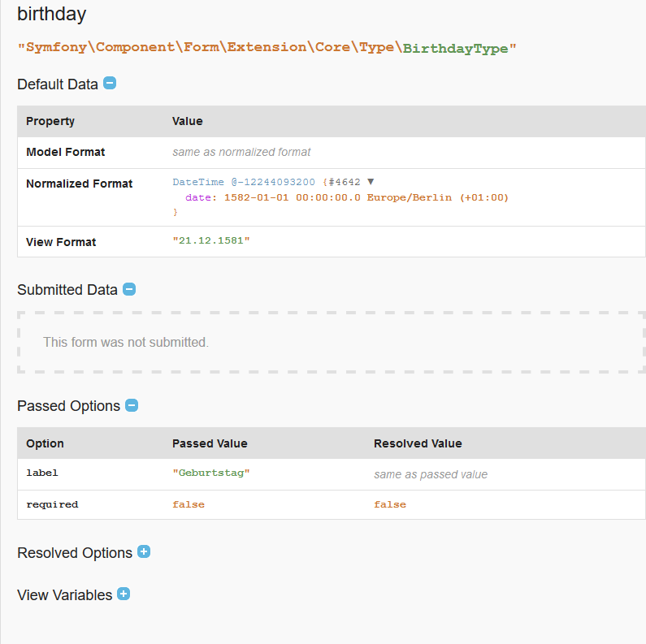Click the passed false value for required
This screenshot has width=646, height=644.
(x=189, y=504)
